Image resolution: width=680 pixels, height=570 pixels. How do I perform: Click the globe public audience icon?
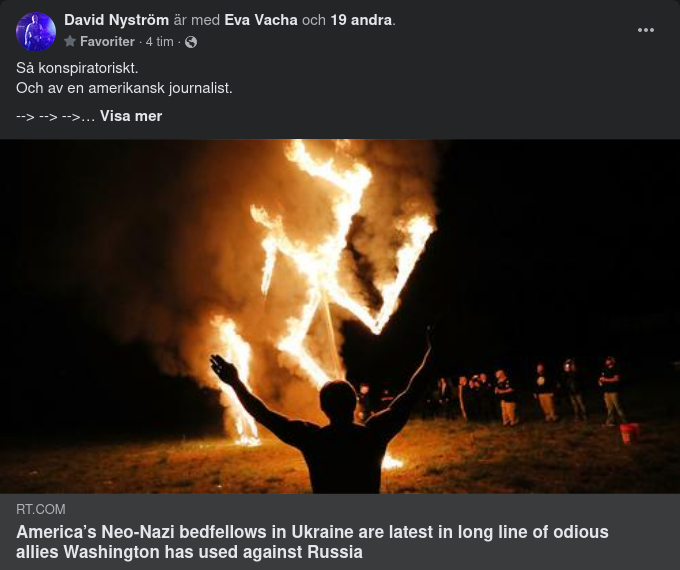point(191,42)
